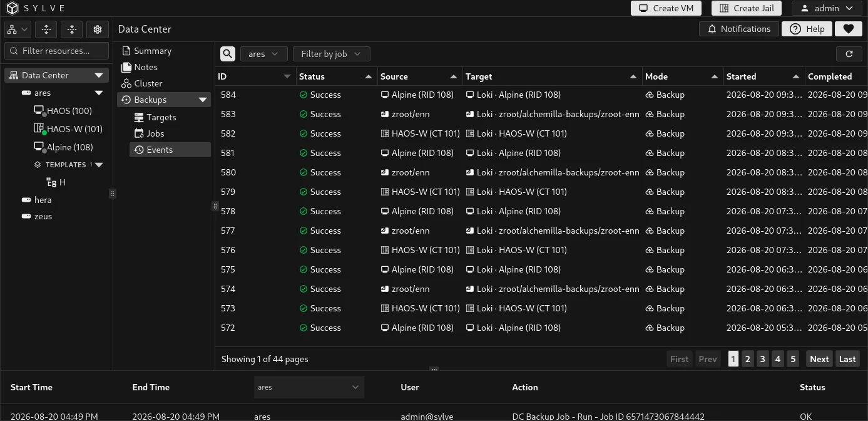Sort by Target column arrow
Image resolution: width=868 pixels, height=421 pixels.
pyautogui.click(x=633, y=76)
